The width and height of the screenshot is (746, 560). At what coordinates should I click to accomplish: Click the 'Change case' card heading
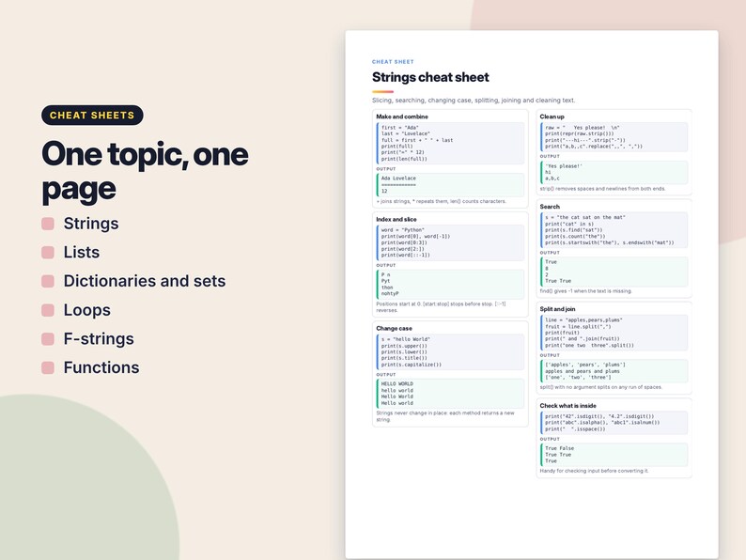tap(394, 328)
